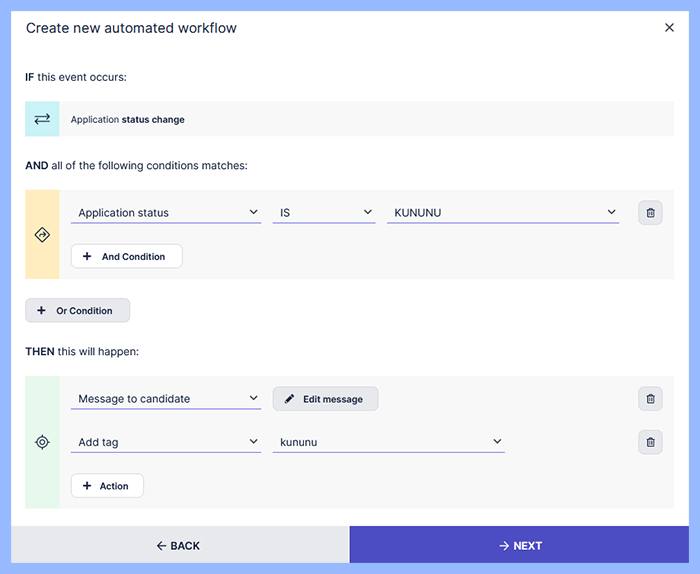Expand the IS operator dropdown
Image resolution: width=700 pixels, height=574 pixels.
point(324,213)
